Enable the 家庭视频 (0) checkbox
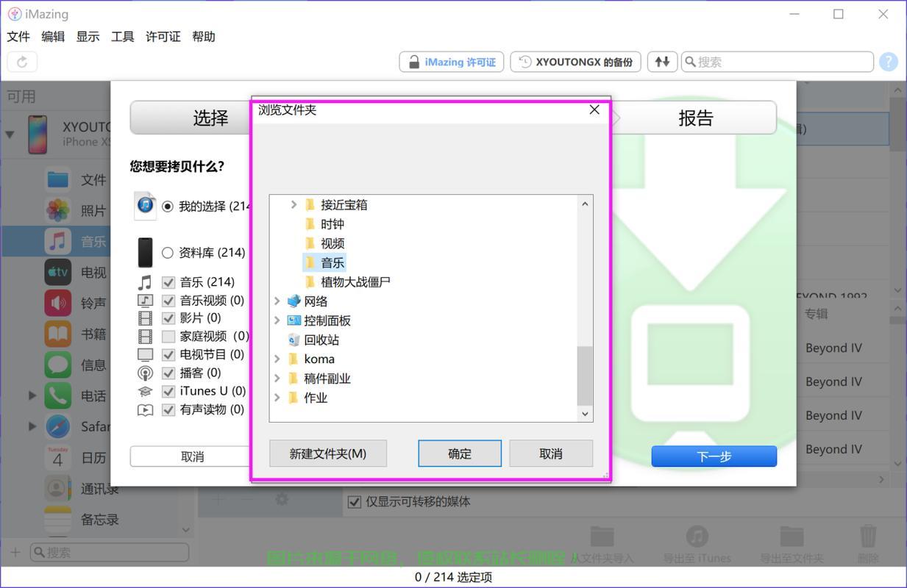The width and height of the screenshot is (907, 588). 168,337
